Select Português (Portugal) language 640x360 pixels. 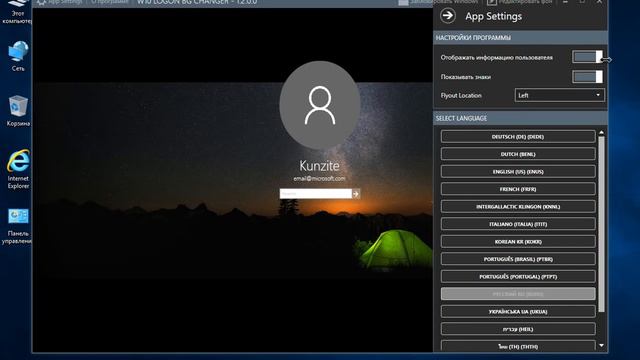coord(518,277)
